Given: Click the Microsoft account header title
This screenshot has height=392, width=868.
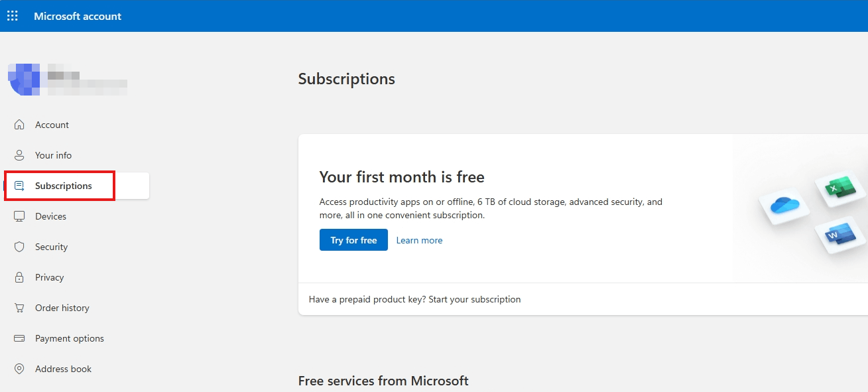Looking at the screenshot, I should tap(78, 16).
